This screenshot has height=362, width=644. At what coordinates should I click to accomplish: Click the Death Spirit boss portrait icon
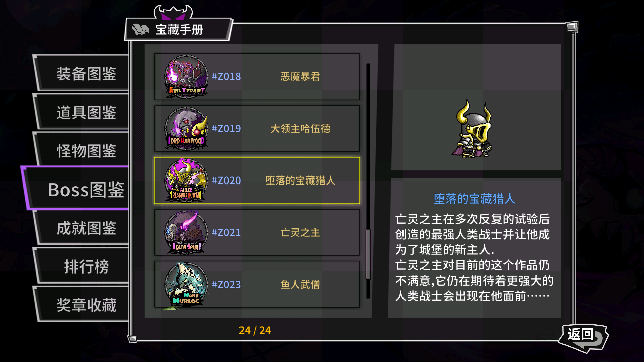click(186, 232)
